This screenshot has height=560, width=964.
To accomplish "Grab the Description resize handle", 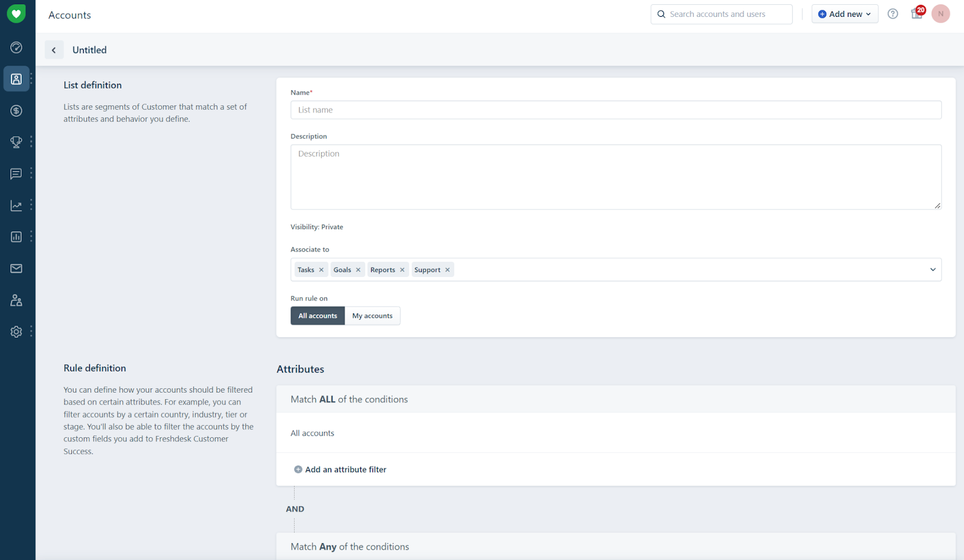I will (937, 206).
